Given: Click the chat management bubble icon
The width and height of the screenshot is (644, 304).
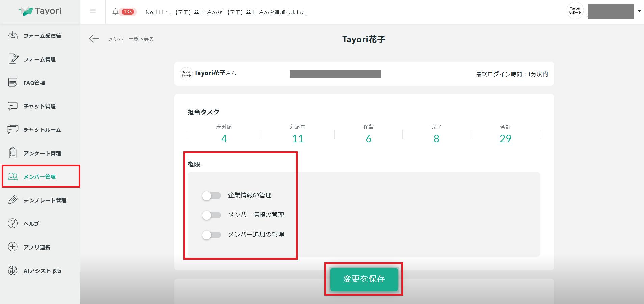Looking at the screenshot, I should coord(13,106).
